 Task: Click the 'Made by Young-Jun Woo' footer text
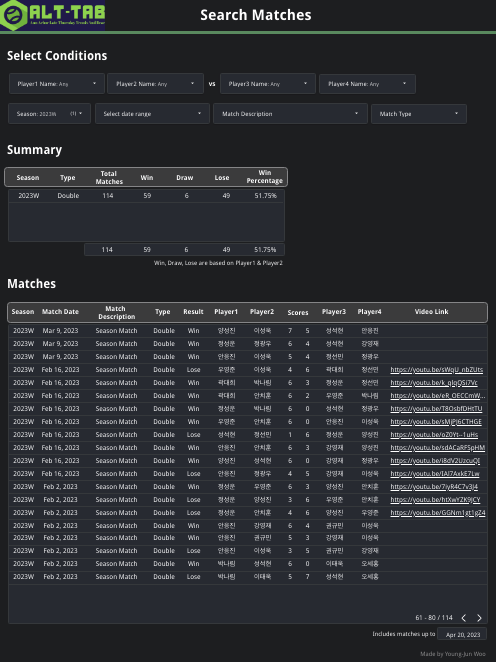pyautogui.click(x=453, y=654)
